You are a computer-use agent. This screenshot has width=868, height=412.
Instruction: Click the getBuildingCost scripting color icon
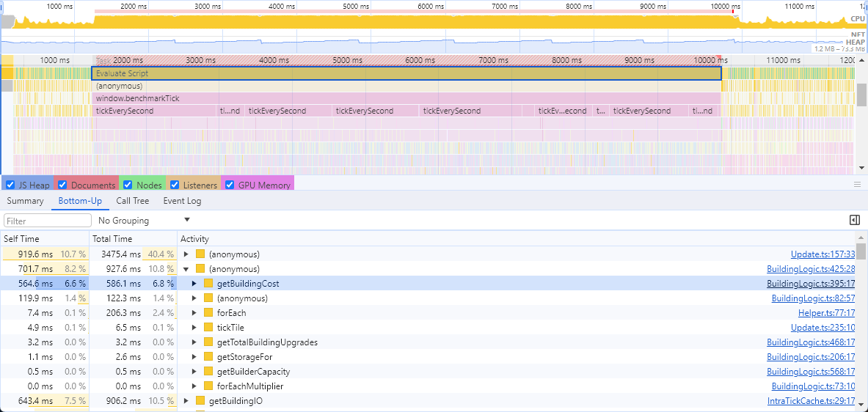tap(208, 284)
